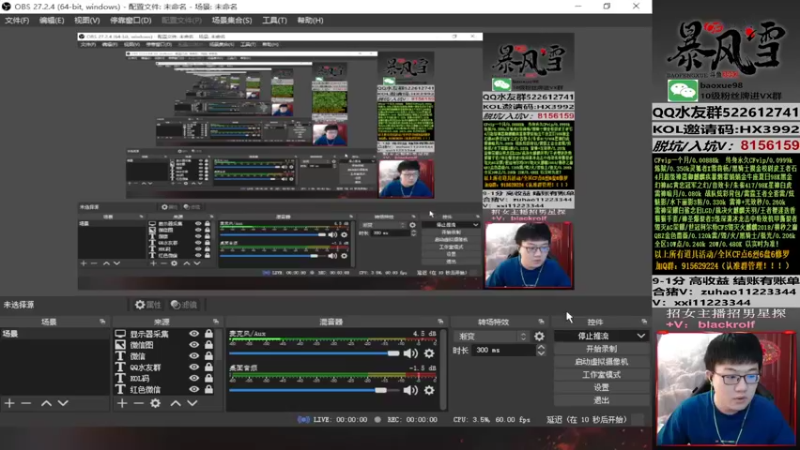
Task: Adjust the 麦克风/Aux volume slider
Action: pos(314,353)
